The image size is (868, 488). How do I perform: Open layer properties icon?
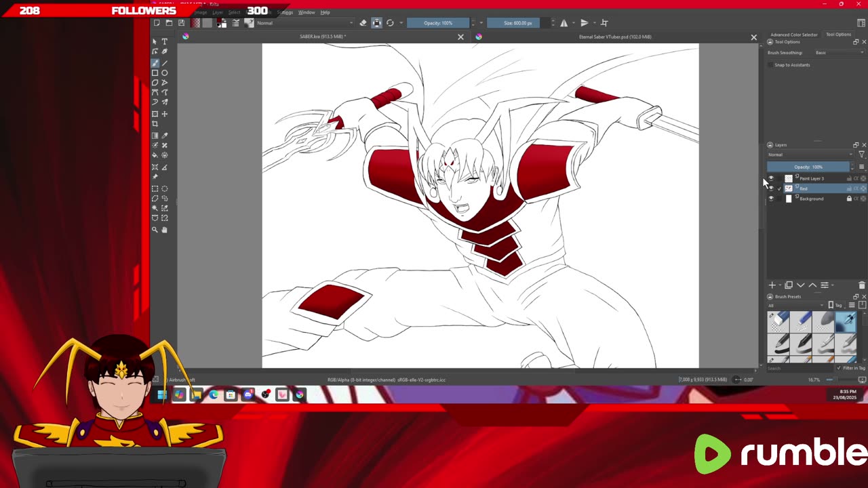[x=825, y=285]
